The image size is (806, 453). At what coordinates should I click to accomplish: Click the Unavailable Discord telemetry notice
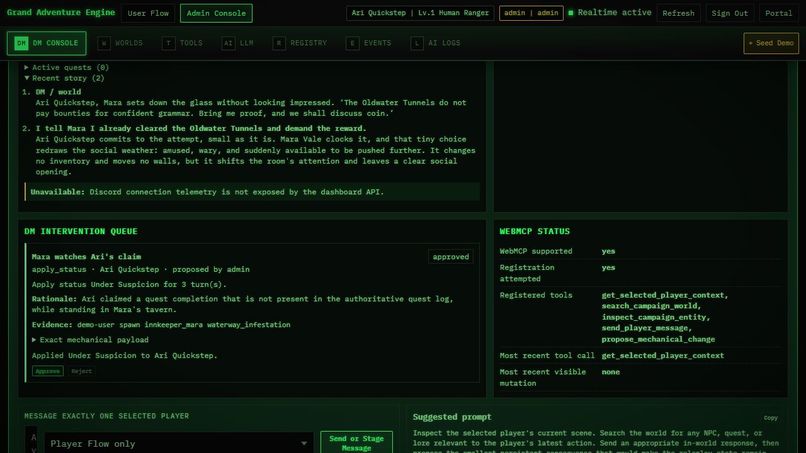pos(252,192)
